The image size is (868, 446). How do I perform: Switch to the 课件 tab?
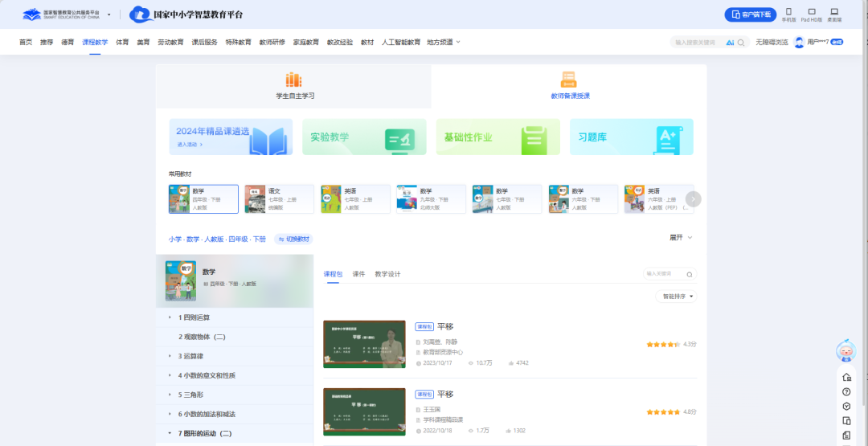[358, 274]
